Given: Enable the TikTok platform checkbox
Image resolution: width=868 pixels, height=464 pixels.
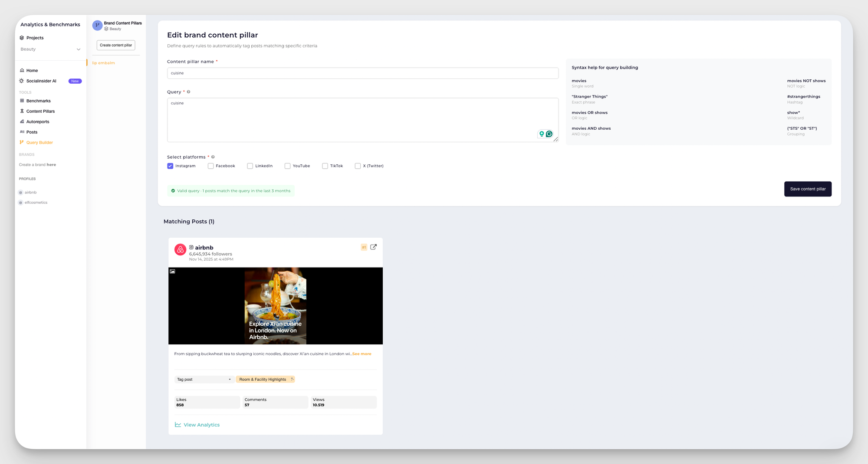Looking at the screenshot, I should [x=325, y=166].
